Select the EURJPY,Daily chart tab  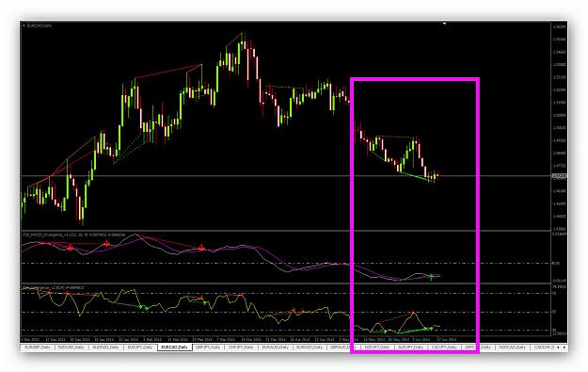click(140, 348)
